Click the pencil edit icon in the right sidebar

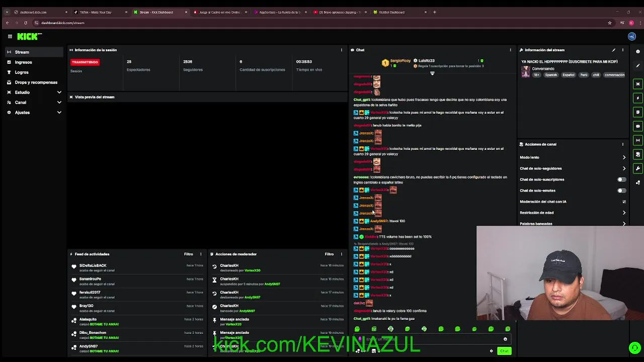point(638,65)
